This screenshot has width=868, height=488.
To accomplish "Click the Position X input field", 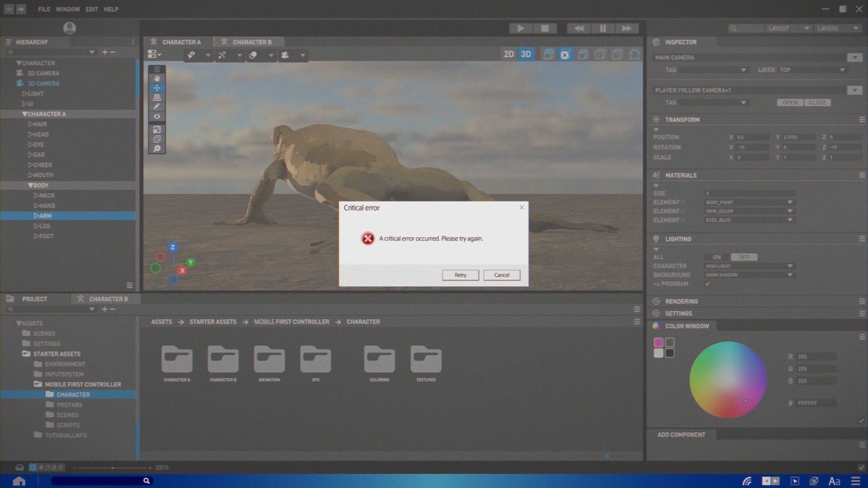I will click(751, 137).
